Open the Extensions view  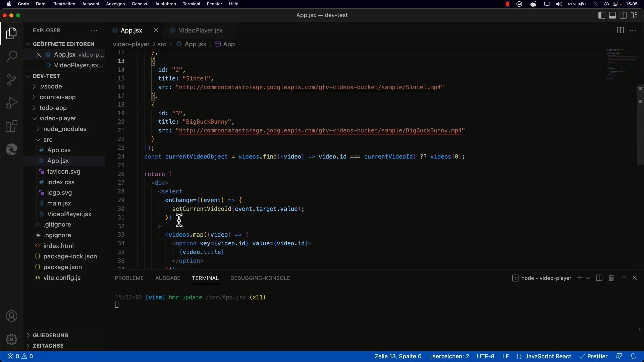[11, 126]
